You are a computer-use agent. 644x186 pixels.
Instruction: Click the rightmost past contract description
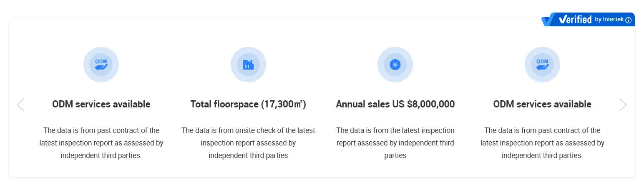pyautogui.click(x=542, y=143)
